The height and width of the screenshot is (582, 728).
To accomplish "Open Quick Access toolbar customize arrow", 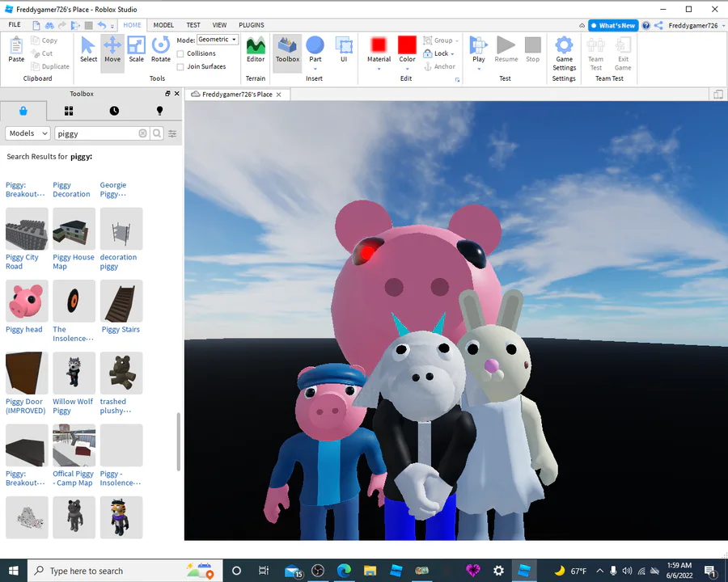I will coord(112,27).
